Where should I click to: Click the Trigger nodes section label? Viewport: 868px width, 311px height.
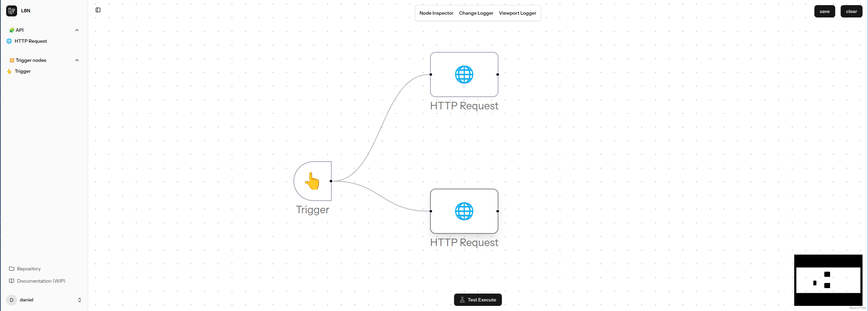(31, 60)
